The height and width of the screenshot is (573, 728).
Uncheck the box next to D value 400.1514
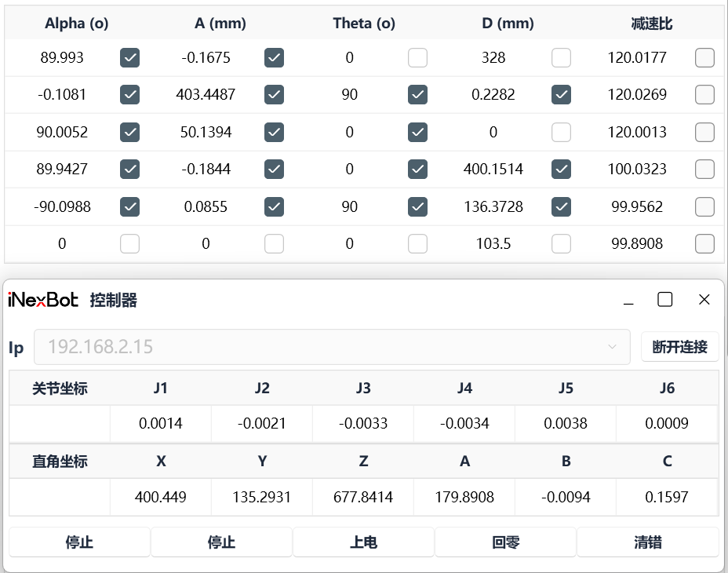point(562,170)
